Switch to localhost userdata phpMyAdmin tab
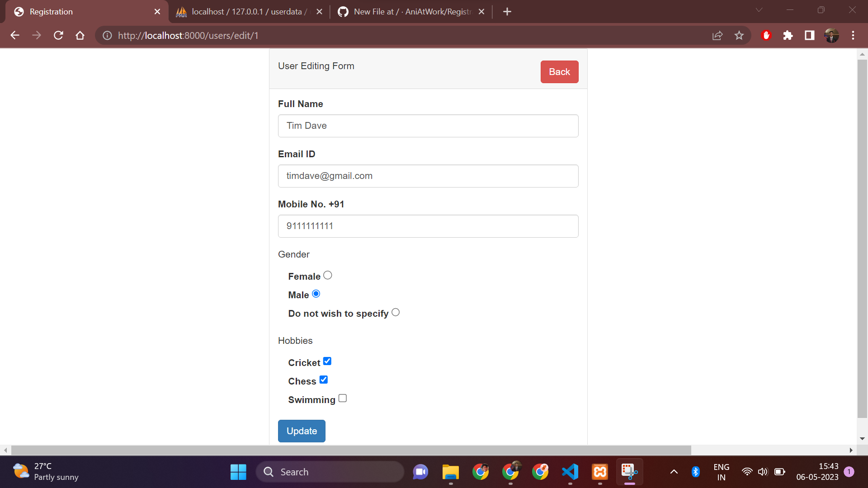Viewport: 868px width, 488px height. pos(249,12)
